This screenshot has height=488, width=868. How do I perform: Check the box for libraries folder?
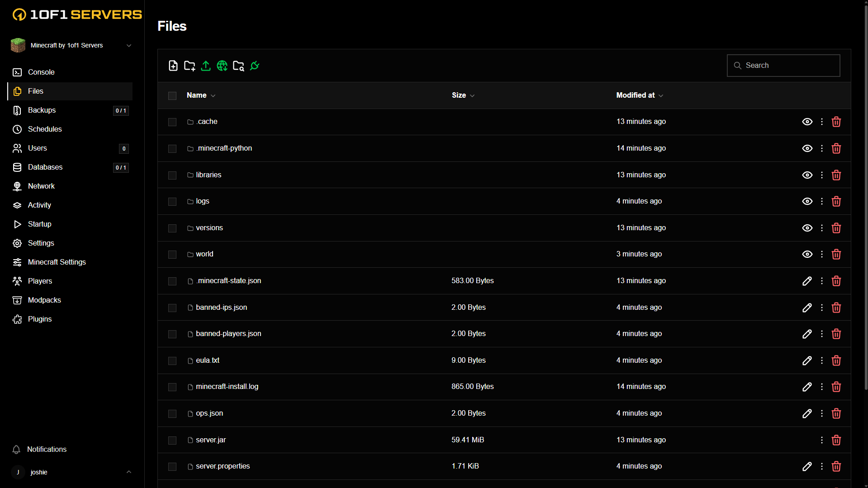point(172,175)
